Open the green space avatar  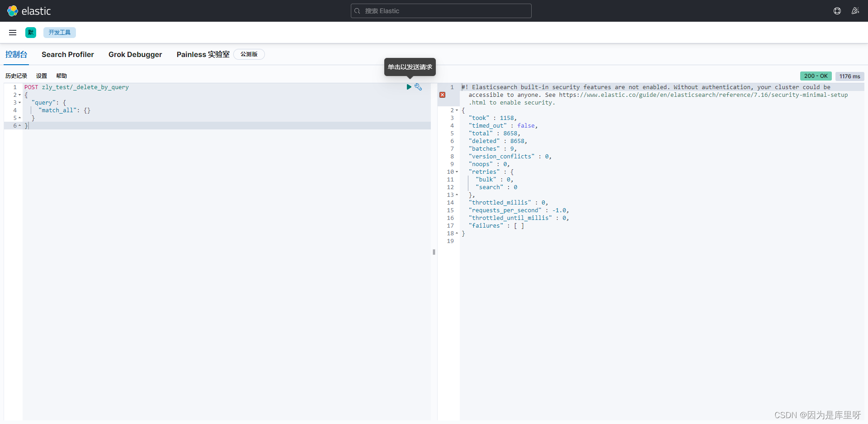click(x=31, y=33)
